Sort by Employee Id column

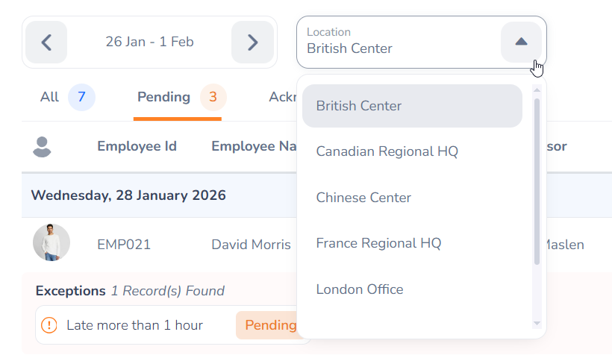coord(137,146)
